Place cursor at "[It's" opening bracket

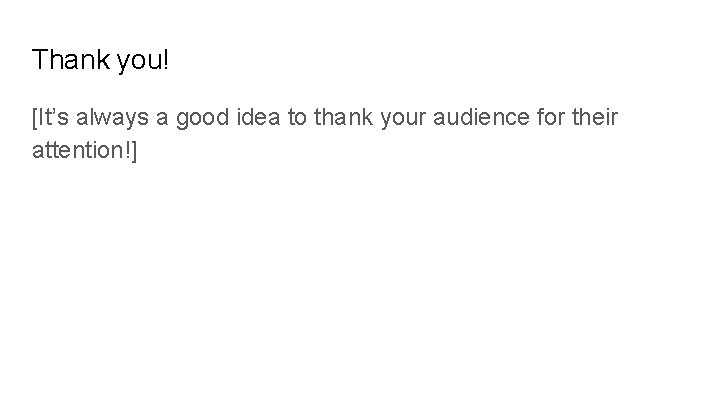pos(34,119)
